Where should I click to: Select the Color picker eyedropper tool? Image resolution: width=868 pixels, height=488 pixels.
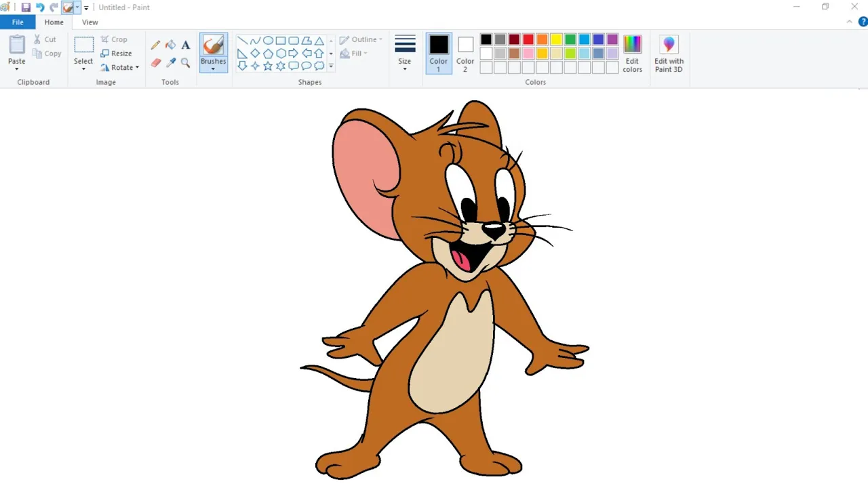[171, 62]
